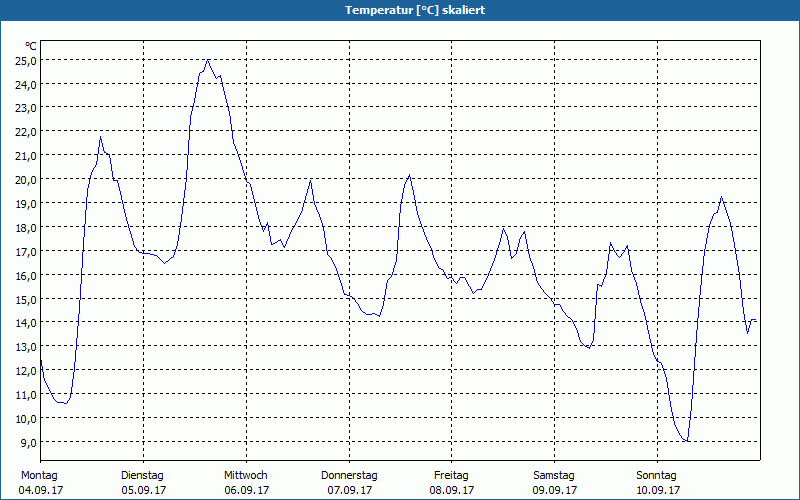Click the 04.09.17 date label
The width and height of the screenshot is (800, 500).
tap(41, 490)
